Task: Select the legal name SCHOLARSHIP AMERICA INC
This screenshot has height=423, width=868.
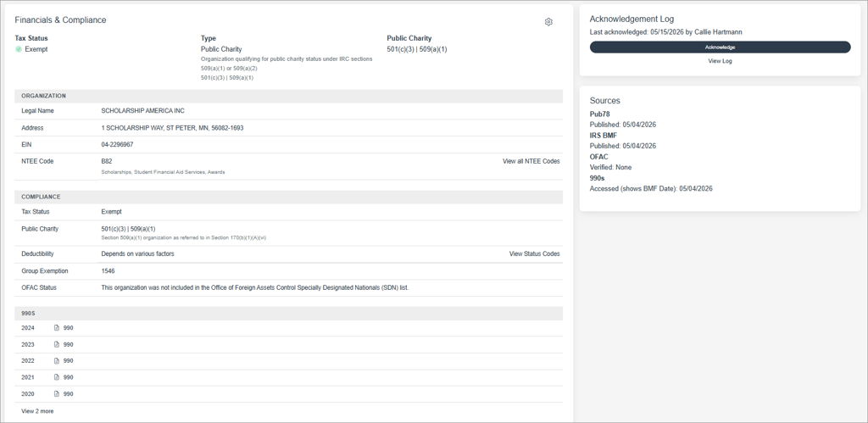Action: pyautogui.click(x=142, y=111)
